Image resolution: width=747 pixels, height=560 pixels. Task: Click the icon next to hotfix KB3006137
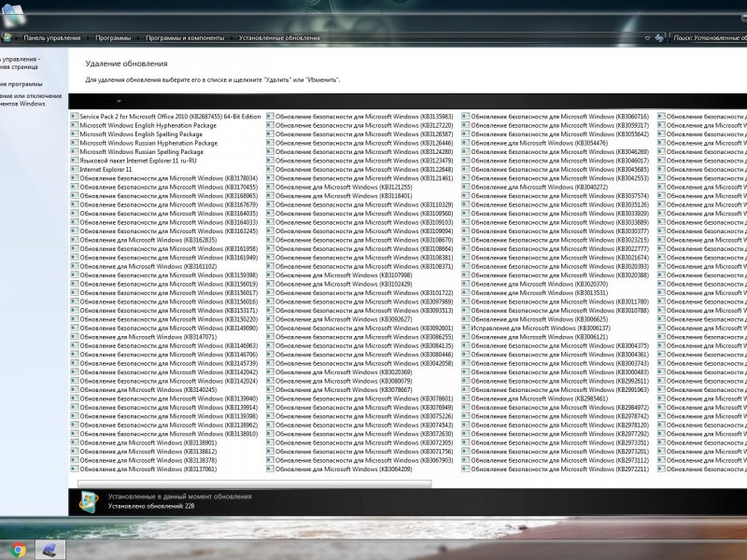pos(465,329)
